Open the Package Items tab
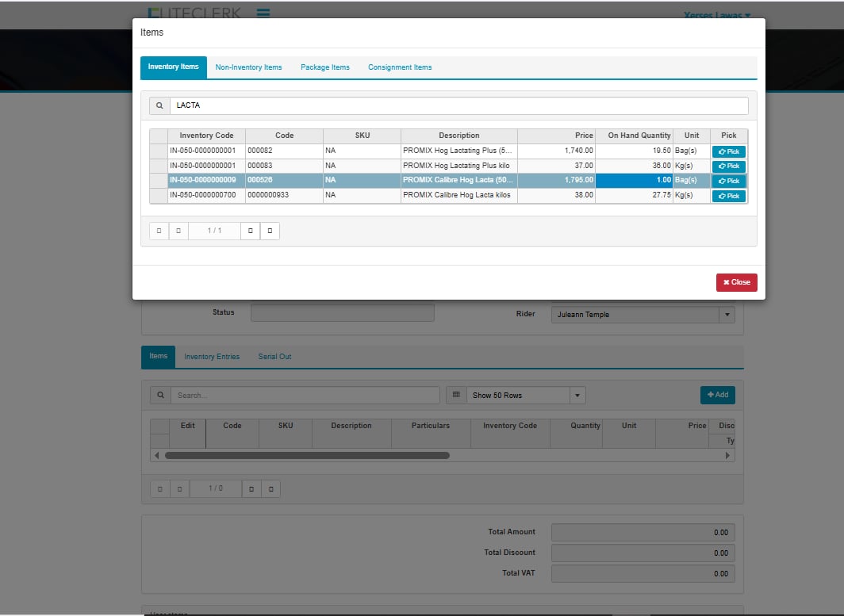This screenshot has width=844, height=616. click(x=324, y=67)
